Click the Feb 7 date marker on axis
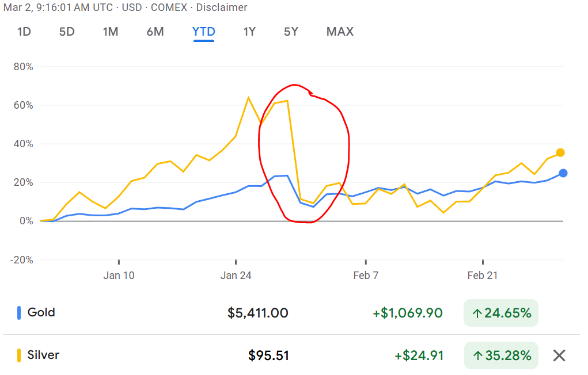Viewport: 588px width, 375px height. 366,275
